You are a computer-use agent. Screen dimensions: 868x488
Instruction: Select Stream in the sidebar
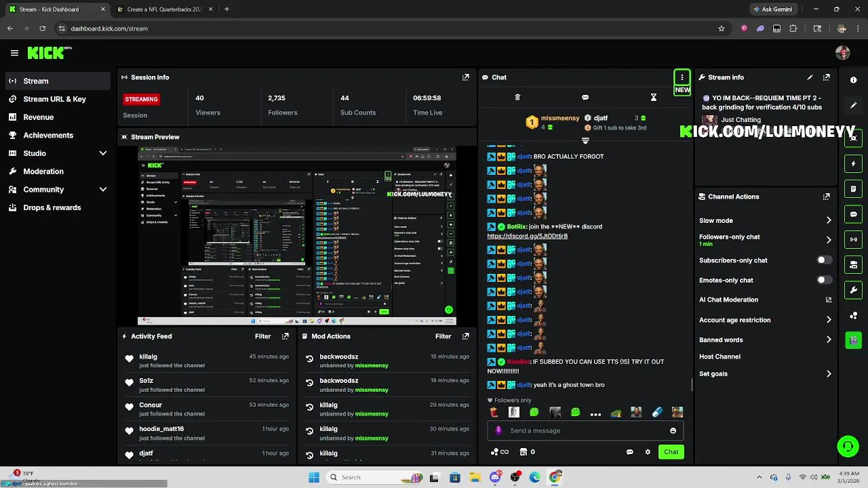(x=57, y=81)
